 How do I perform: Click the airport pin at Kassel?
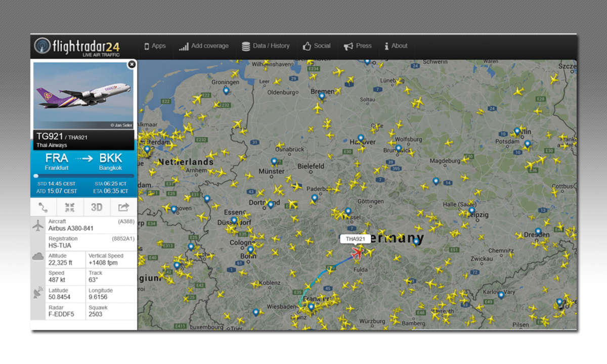click(x=348, y=211)
